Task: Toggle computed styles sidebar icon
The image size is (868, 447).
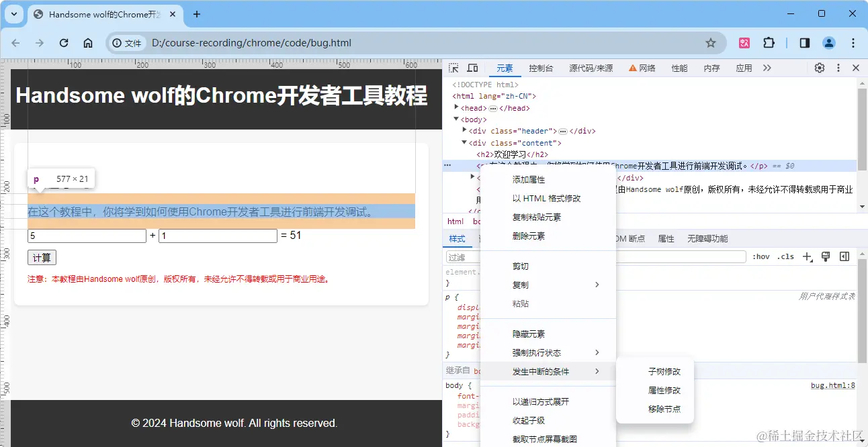Action: coord(844,256)
